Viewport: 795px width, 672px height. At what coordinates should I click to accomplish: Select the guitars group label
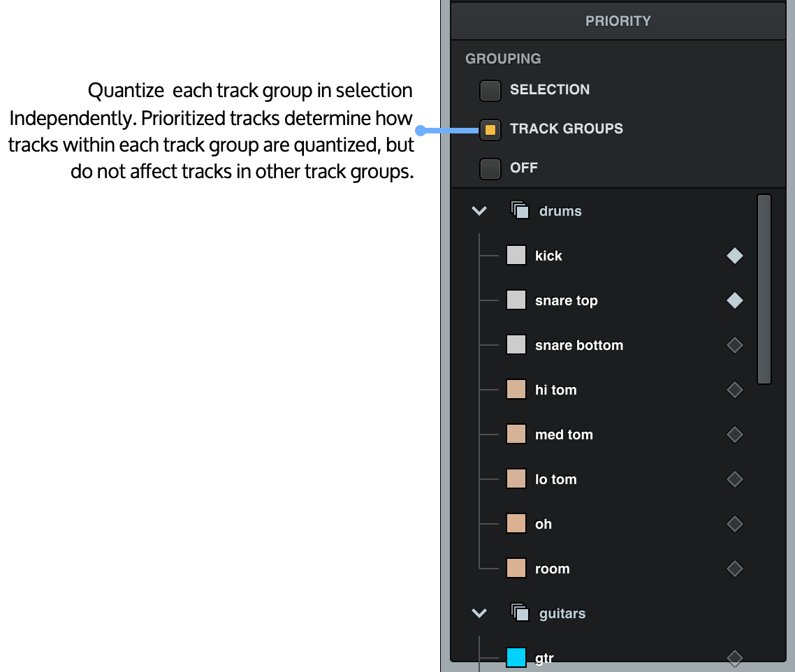click(562, 614)
